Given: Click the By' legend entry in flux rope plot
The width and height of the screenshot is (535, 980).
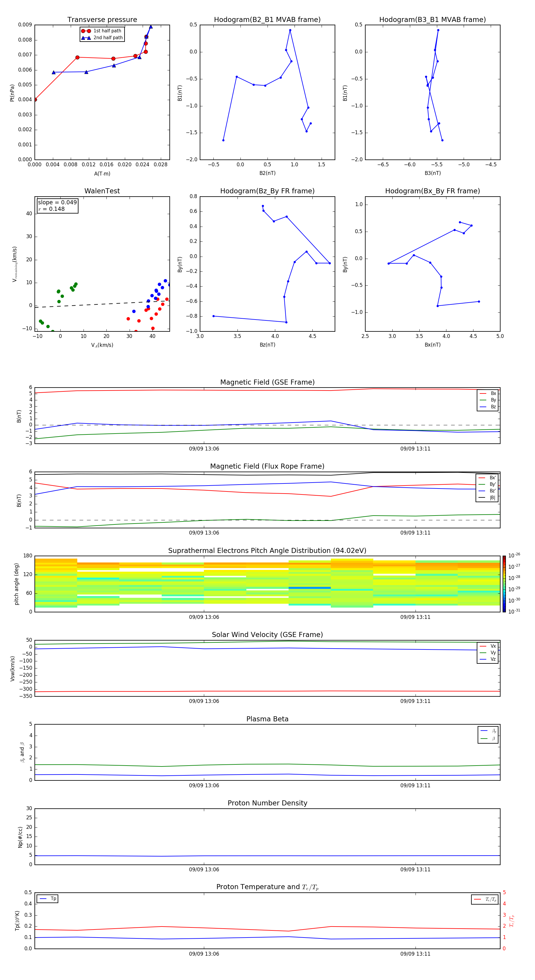Looking at the screenshot, I should (487, 484).
